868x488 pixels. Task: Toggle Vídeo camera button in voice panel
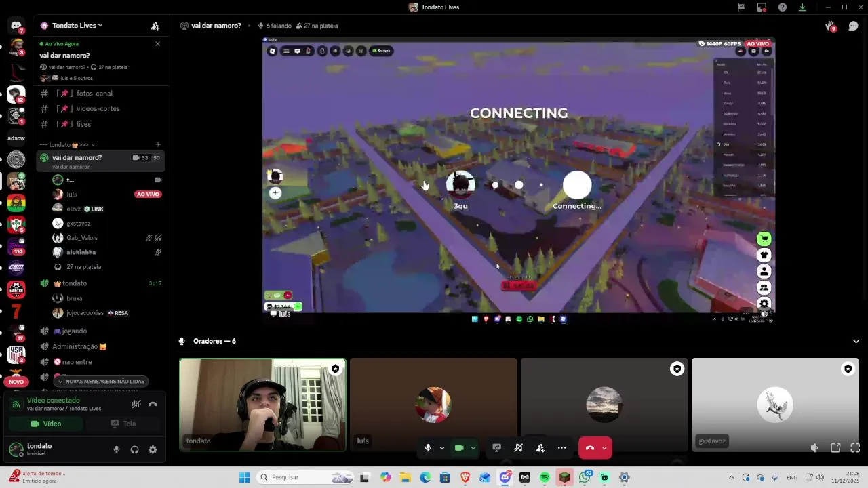(x=46, y=424)
